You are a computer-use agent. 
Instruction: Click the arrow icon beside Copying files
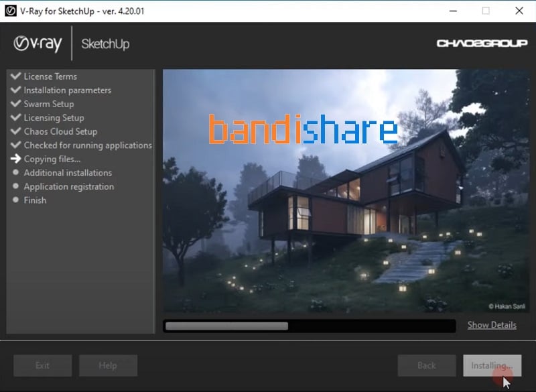tap(15, 159)
